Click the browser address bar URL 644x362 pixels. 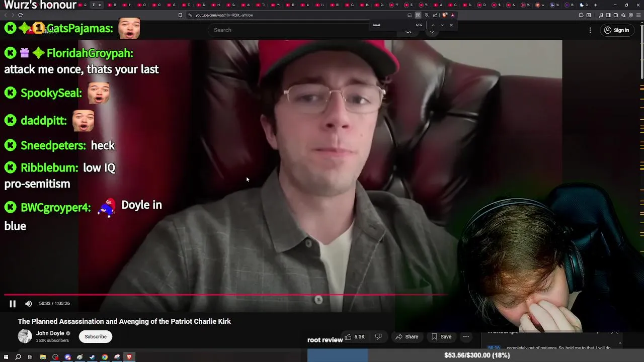224,15
